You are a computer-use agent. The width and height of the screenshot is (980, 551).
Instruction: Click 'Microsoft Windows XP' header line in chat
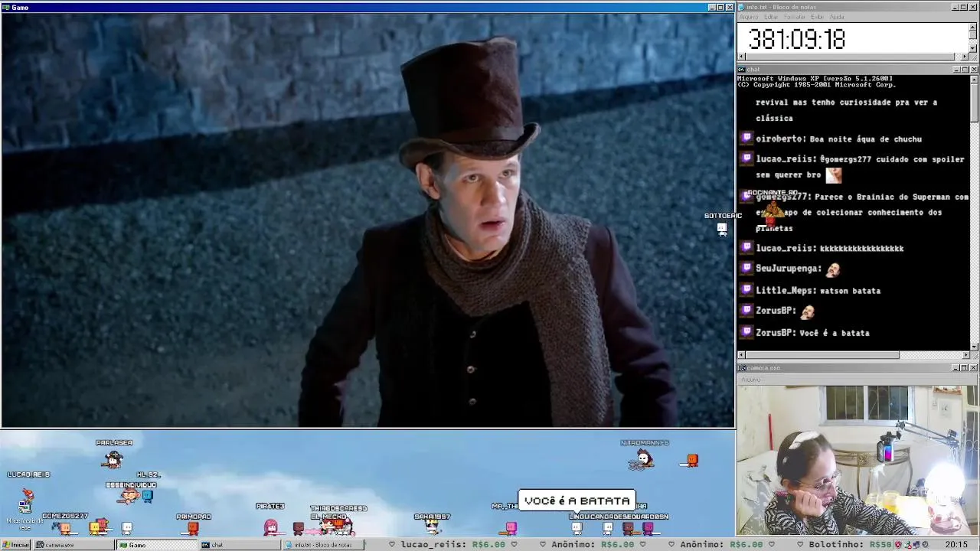coord(814,78)
